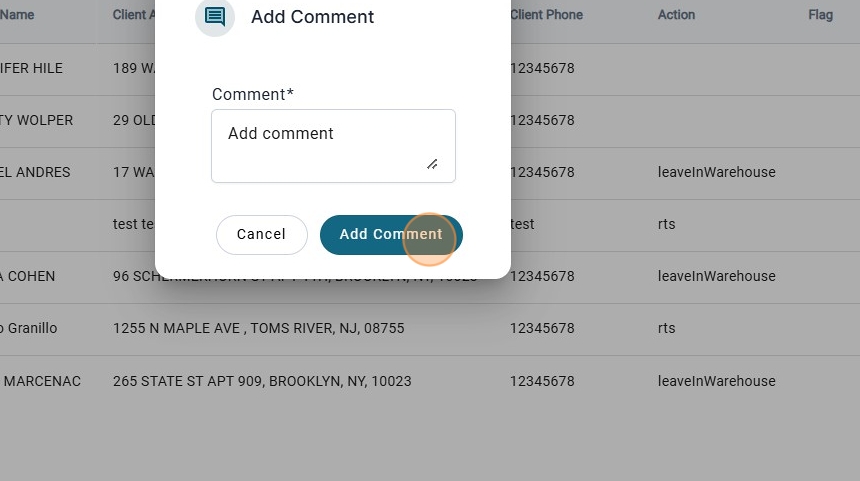Screen dimensions: 860x481
Task: Click the rts action in Granillo row
Action: (666, 329)
